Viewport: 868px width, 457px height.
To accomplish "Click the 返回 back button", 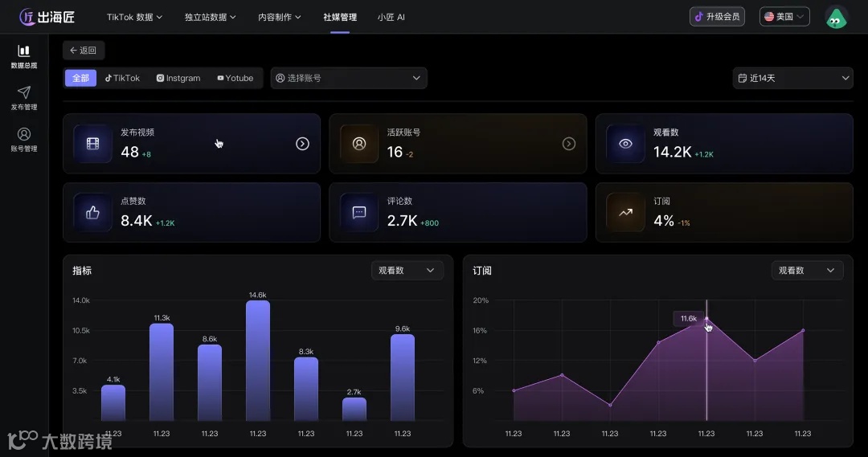I will (84, 51).
